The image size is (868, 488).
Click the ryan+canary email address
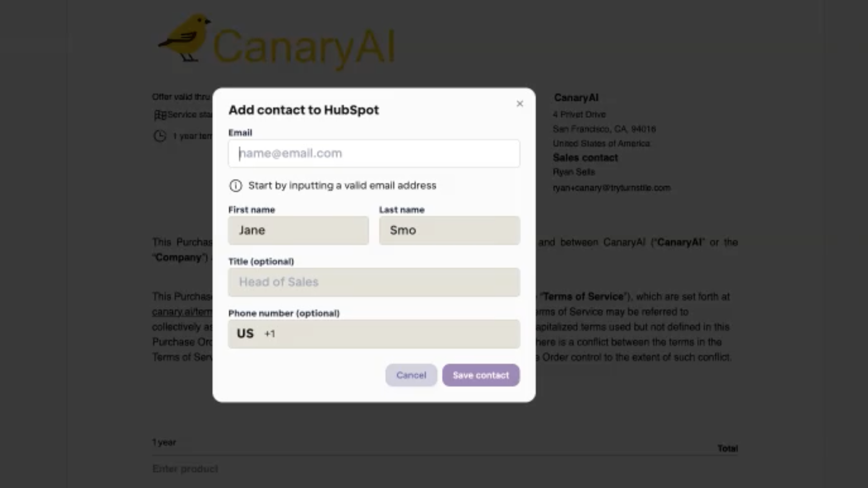coord(611,188)
